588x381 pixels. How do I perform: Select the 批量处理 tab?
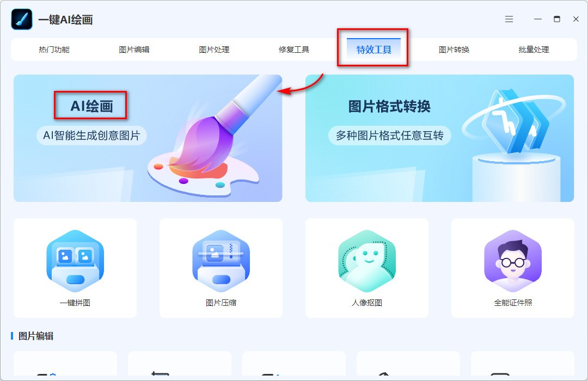click(x=533, y=49)
